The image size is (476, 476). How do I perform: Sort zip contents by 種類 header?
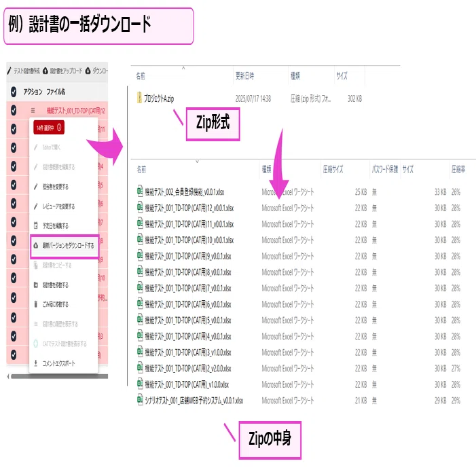click(x=267, y=169)
